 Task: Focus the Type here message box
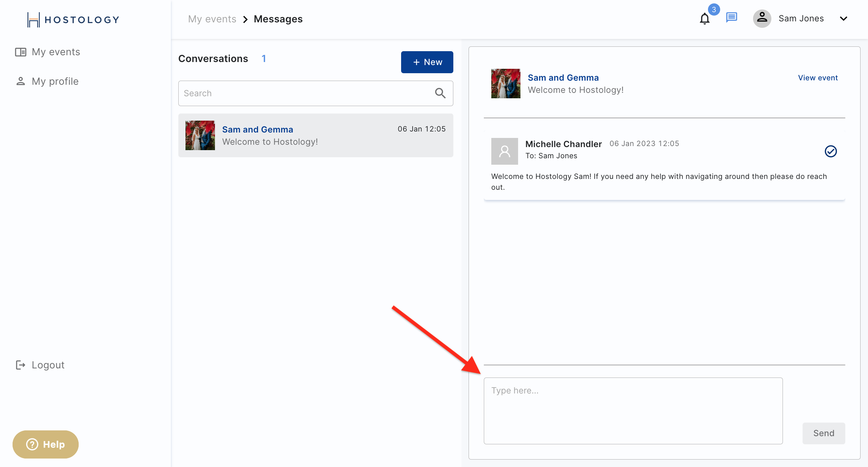coord(633,411)
